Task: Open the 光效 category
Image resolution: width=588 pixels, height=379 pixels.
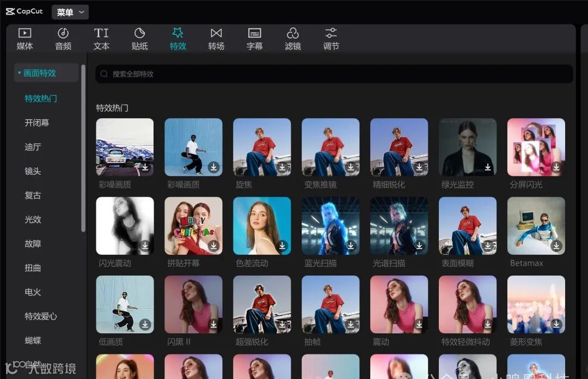Action: pos(33,219)
